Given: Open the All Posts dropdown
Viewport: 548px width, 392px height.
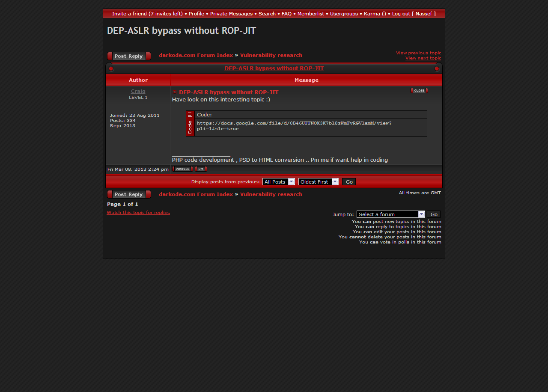Looking at the screenshot, I should [278, 182].
